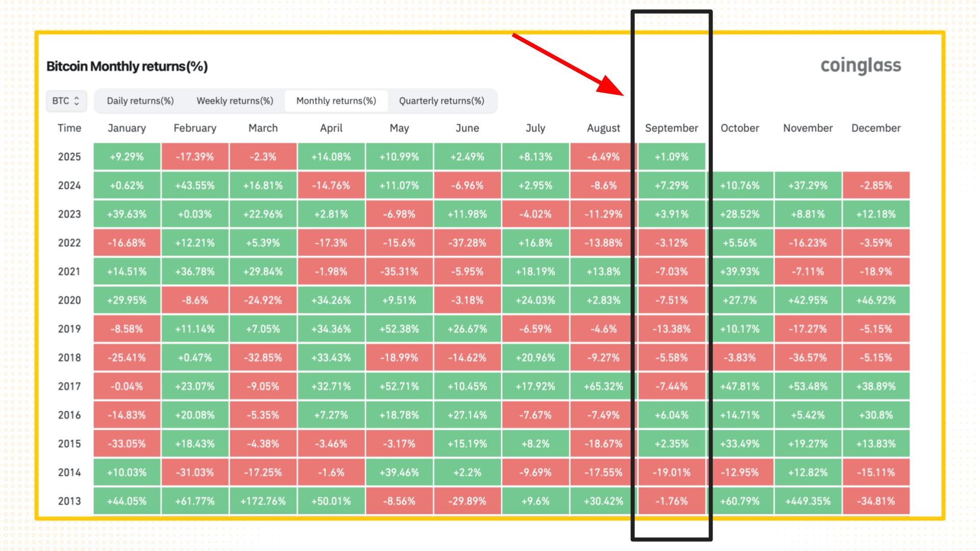Click the 2013 March +172.76% cell

click(x=263, y=501)
